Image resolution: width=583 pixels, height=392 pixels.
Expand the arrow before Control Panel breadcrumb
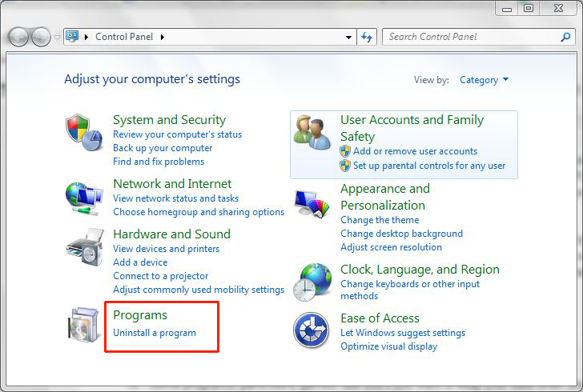pos(86,37)
